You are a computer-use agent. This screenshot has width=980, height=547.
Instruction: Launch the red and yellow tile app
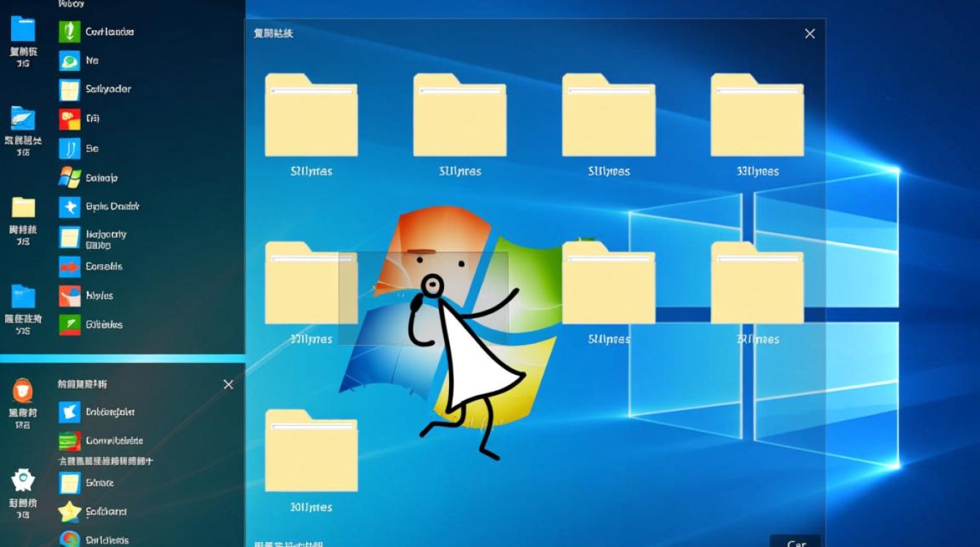point(69,119)
